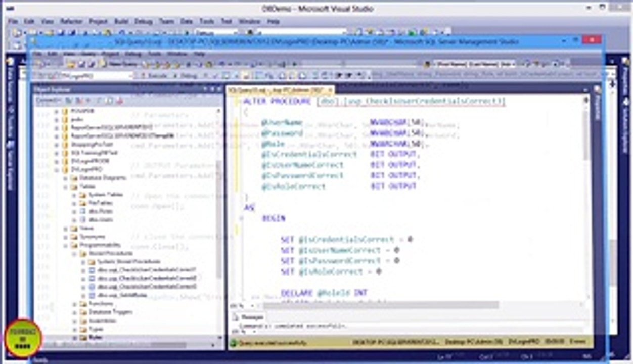Select the System Stored Procedures folder

(x=124, y=262)
